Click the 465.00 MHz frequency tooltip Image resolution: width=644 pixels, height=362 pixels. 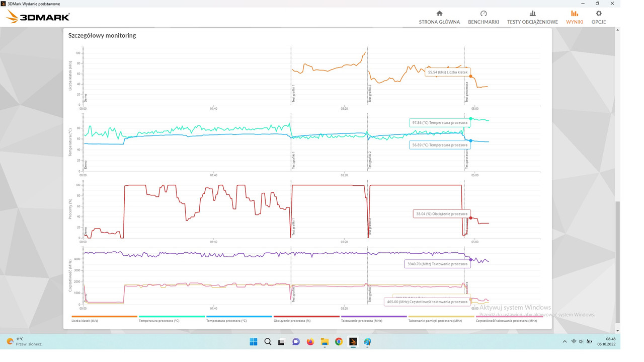click(427, 302)
